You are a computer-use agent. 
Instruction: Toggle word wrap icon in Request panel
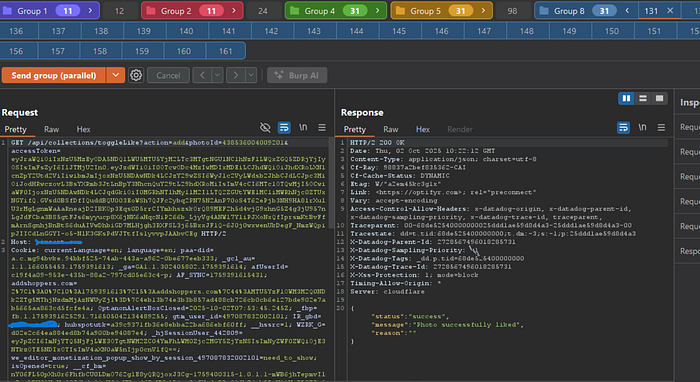(x=284, y=128)
